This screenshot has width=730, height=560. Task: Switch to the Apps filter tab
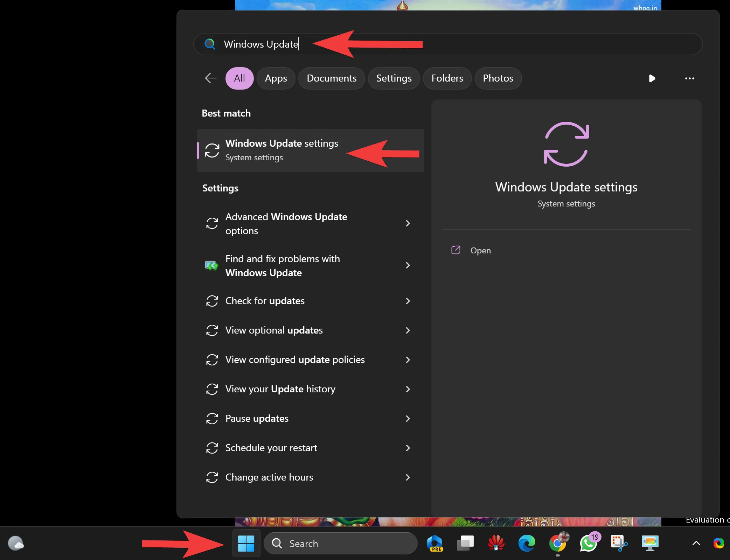point(276,78)
